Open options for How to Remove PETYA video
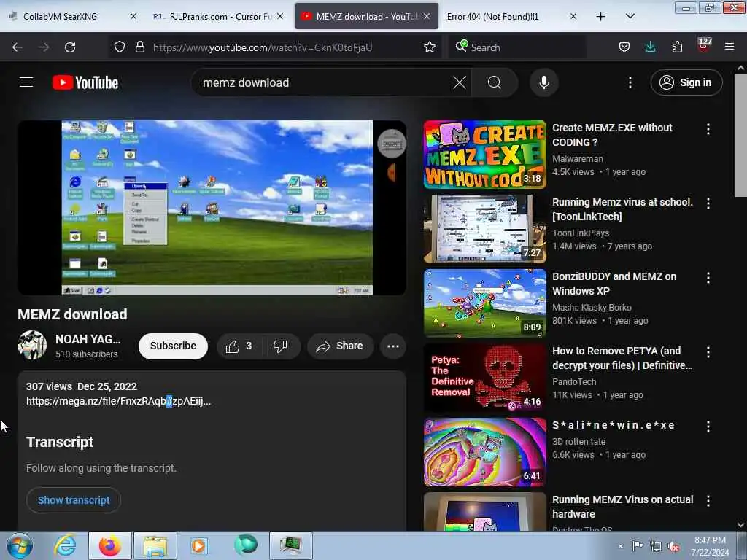Viewport: 747px width, 560px height. (708, 352)
